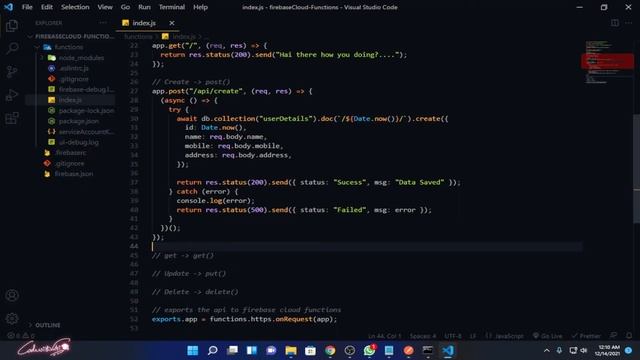Select index.js in the file tree

[x=70, y=100]
